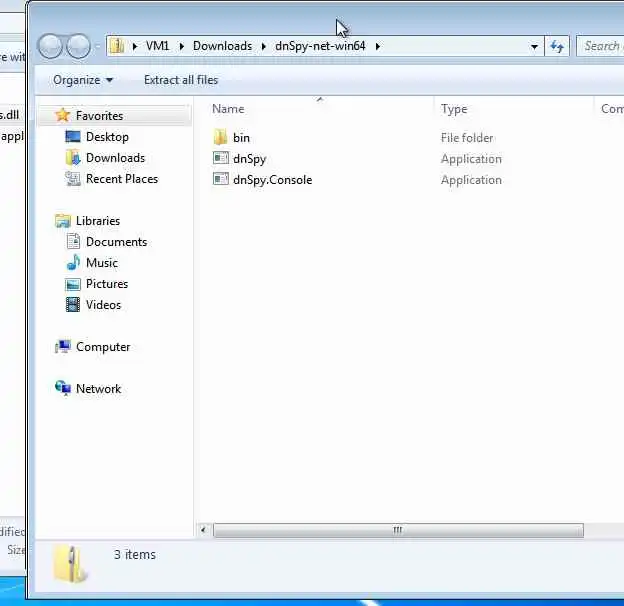Select the dnSpy application file

[x=249, y=159]
